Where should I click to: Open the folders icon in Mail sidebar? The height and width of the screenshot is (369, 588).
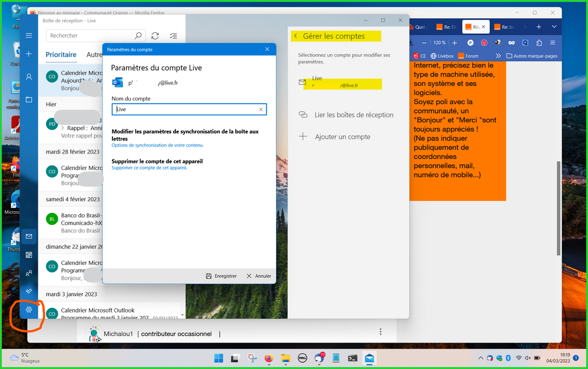click(29, 99)
